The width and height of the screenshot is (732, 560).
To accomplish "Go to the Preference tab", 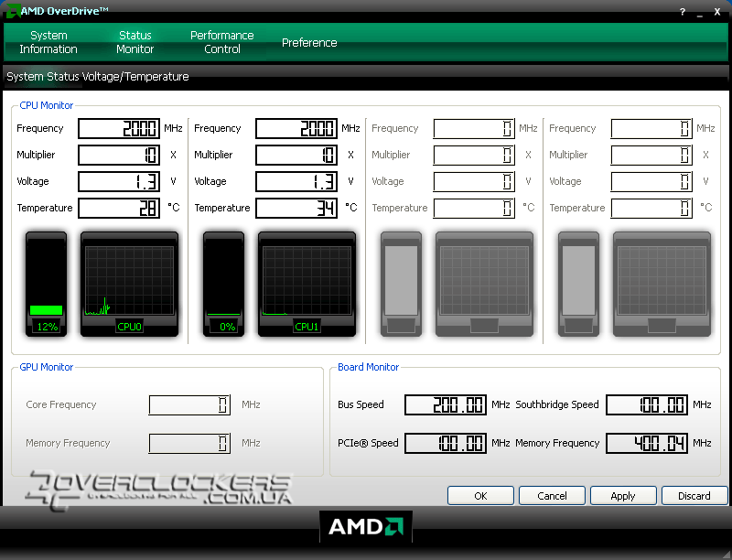I will click(x=309, y=42).
